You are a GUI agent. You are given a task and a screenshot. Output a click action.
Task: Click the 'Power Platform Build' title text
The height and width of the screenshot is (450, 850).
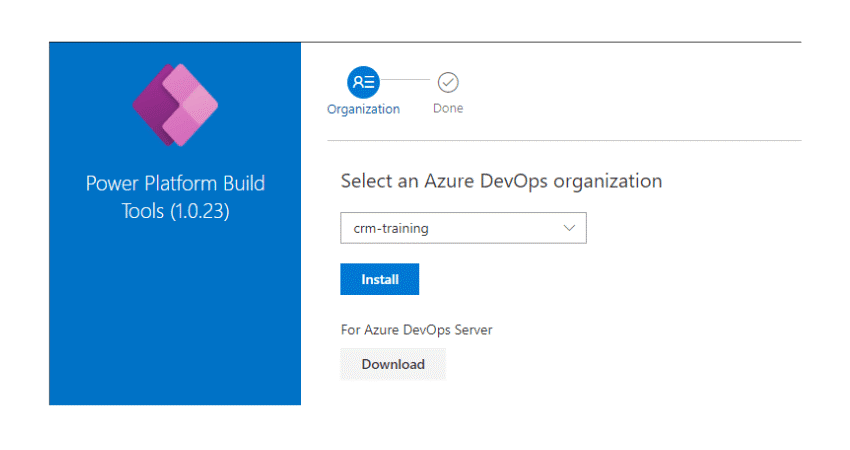pos(175,184)
